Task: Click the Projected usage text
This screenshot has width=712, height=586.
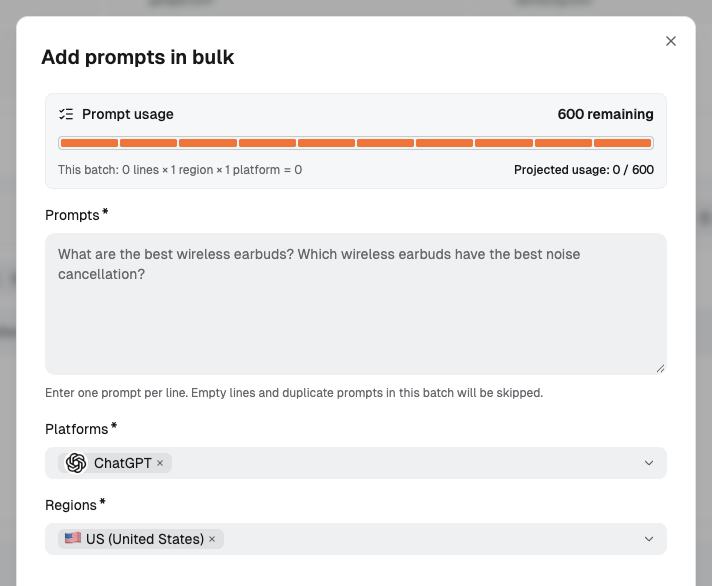Action: click(583, 170)
